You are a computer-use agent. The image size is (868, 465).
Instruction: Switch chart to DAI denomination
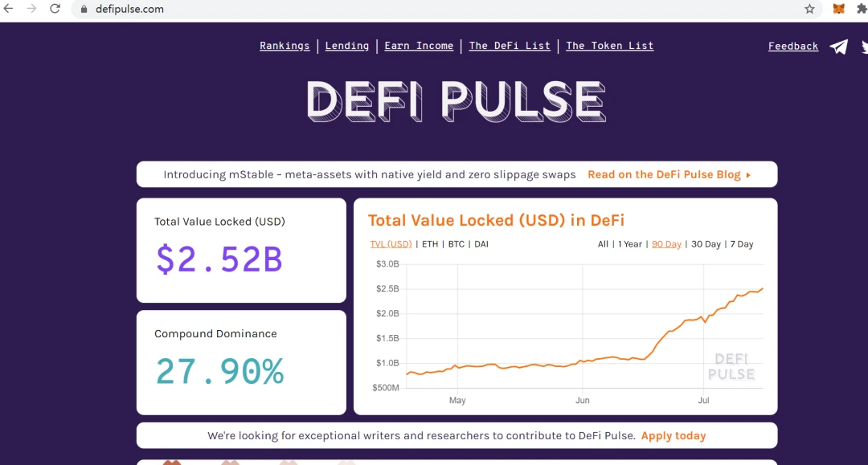(481, 244)
